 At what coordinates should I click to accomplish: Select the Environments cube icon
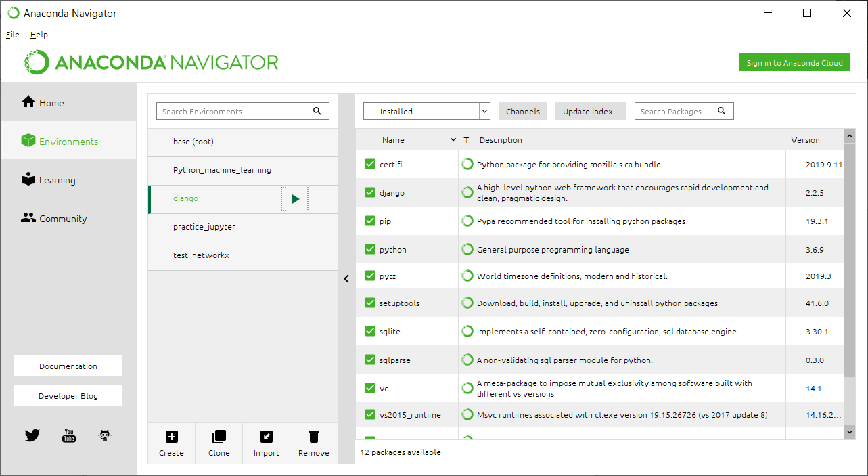point(28,141)
